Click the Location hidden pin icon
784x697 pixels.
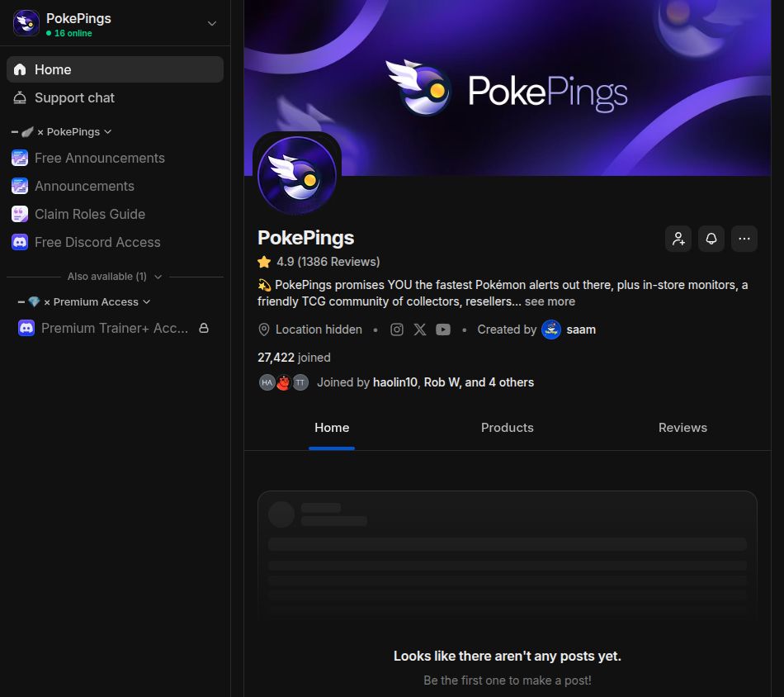[263, 330]
